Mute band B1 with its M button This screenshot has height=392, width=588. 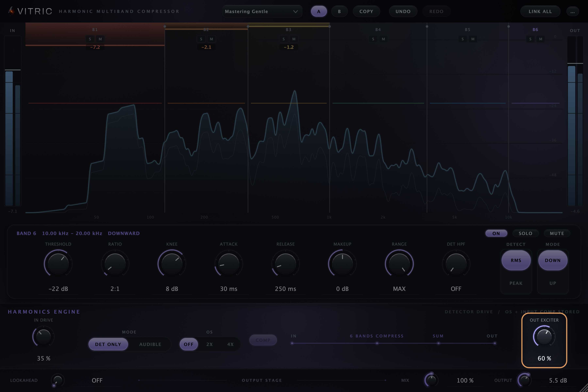(100, 39)
